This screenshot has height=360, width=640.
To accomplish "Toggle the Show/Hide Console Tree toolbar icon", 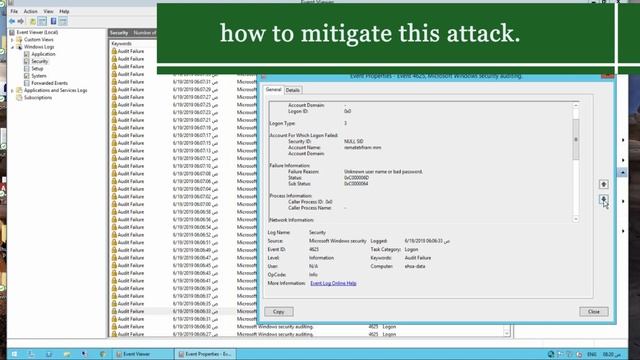I will point(42,21).
